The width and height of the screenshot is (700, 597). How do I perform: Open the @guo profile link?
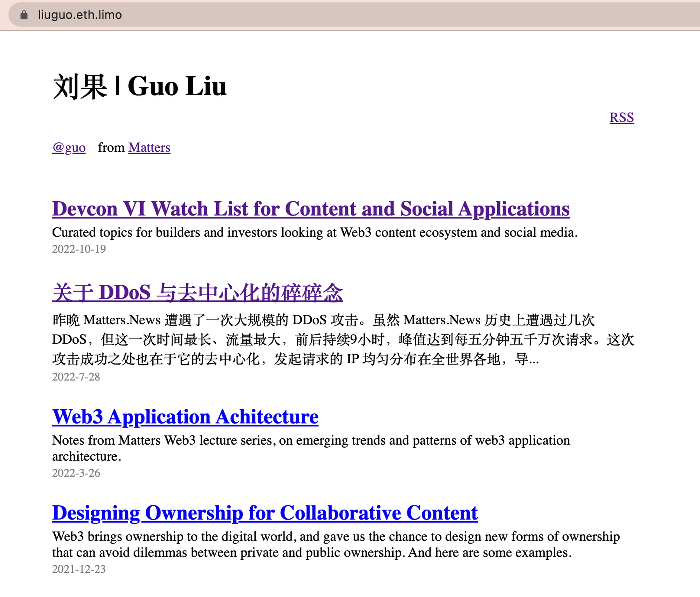click(69, 148)
